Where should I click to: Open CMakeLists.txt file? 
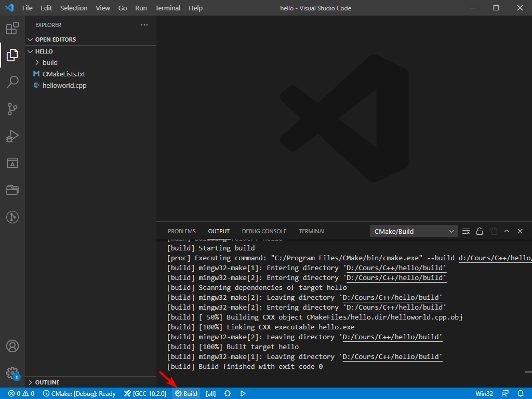pos(90,74)
